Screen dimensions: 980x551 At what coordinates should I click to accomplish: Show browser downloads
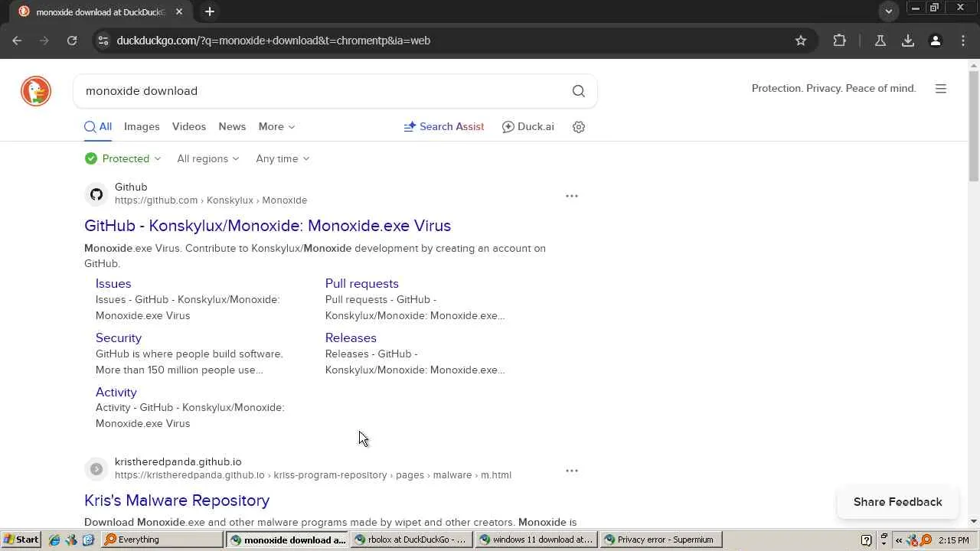coord(908,41)
